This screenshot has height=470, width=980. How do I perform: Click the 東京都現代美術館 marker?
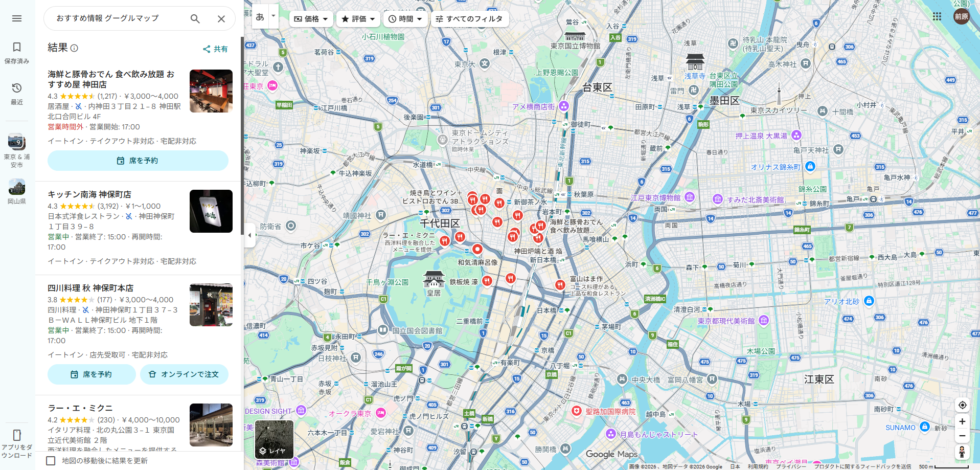[x=764, y=321]
